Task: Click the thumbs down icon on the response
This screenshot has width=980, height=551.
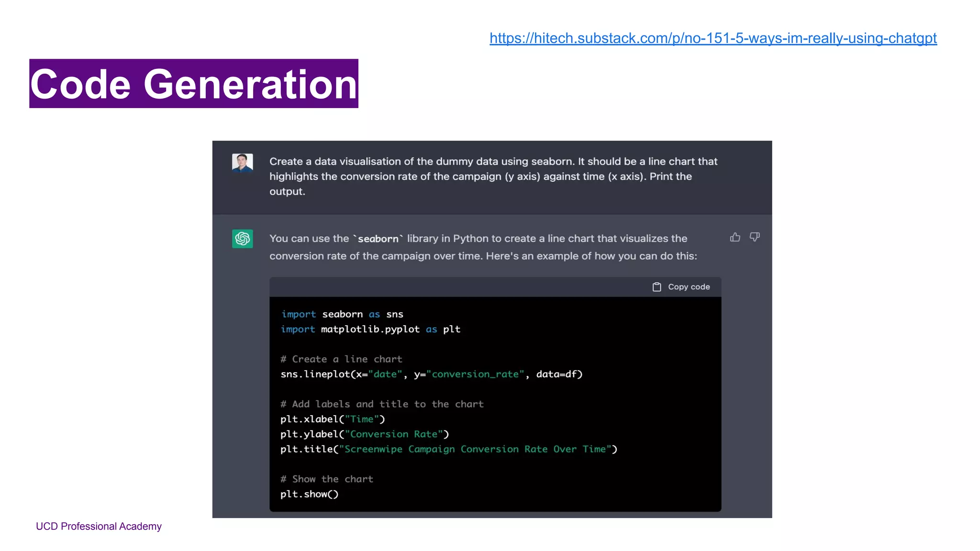Action: pos(755,237)
